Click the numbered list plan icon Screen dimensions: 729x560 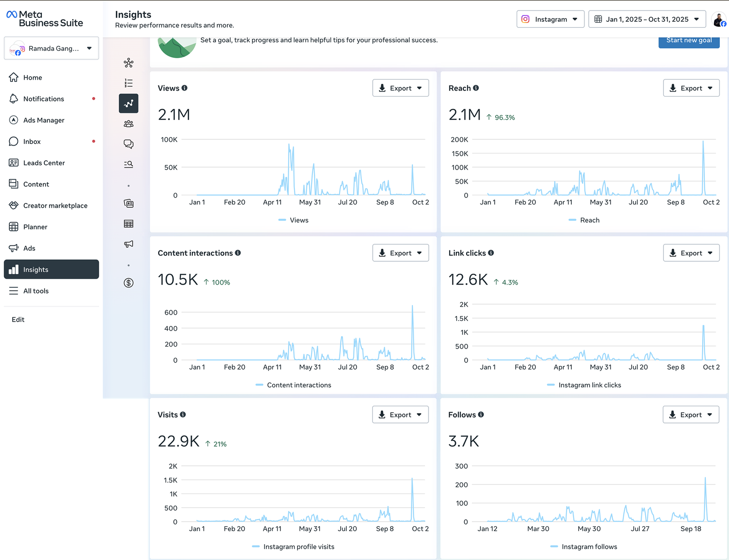tap(128, 83)
